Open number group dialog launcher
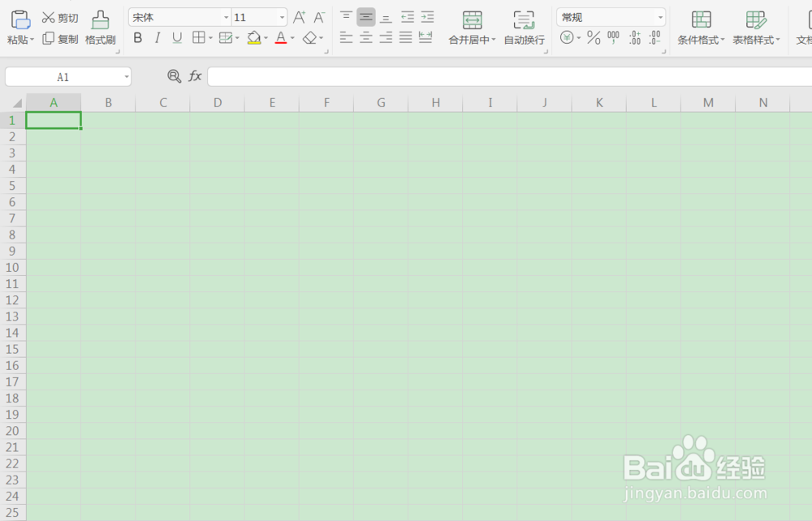The image size is (812, 521). tap(663, 52)
